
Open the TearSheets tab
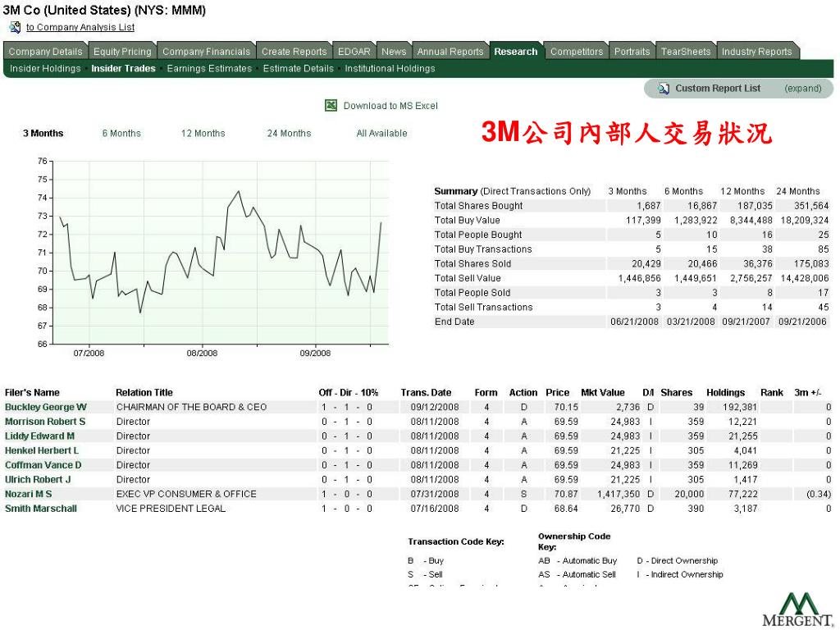(x=685, y=52)
